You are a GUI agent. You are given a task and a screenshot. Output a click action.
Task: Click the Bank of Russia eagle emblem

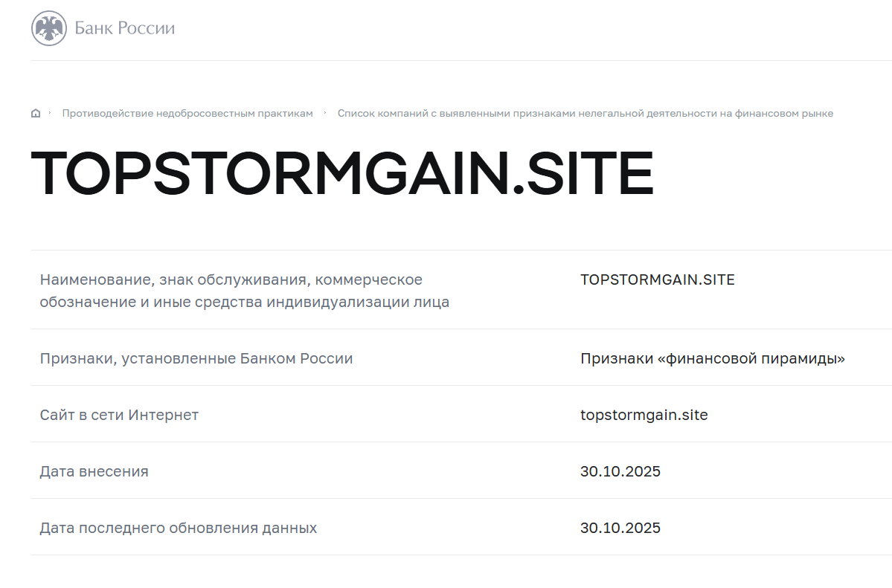48,29
